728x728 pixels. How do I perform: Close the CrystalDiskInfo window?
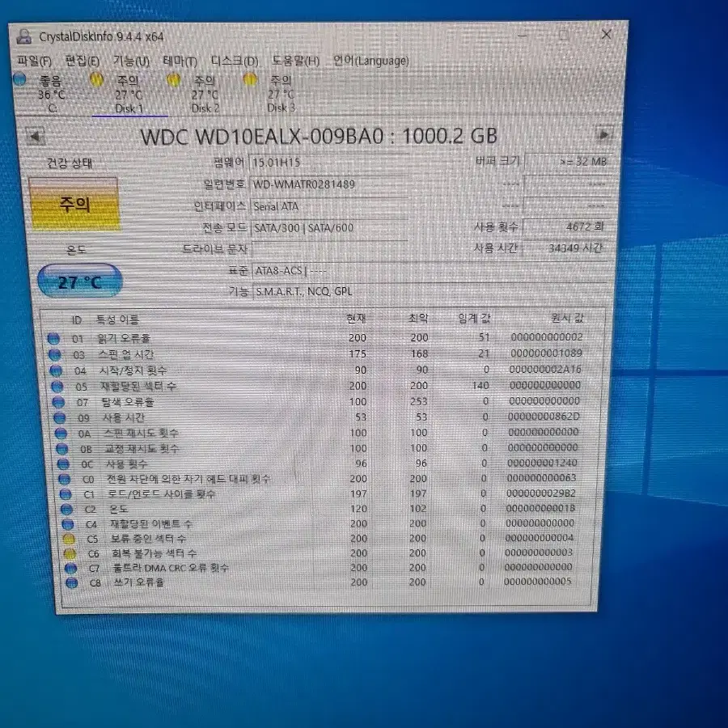tap(606, 34)
